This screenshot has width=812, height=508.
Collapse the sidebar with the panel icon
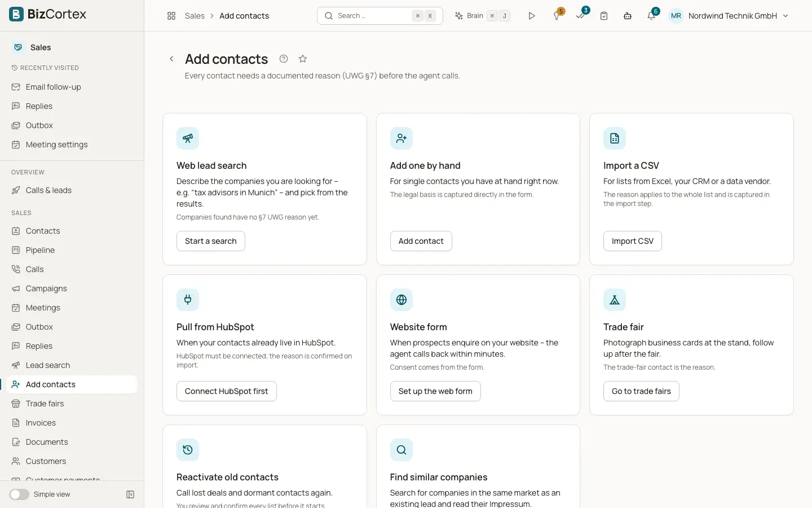pos(130,494)
